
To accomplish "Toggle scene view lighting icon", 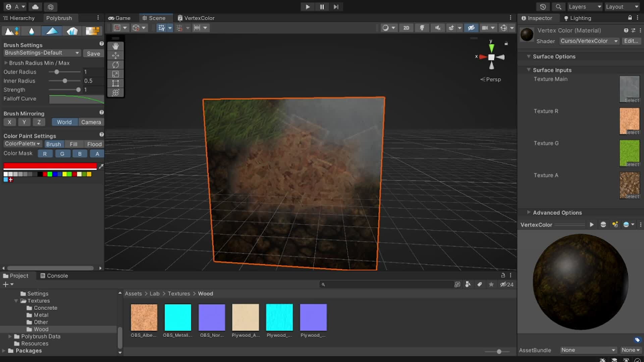I will pos(422,28).
